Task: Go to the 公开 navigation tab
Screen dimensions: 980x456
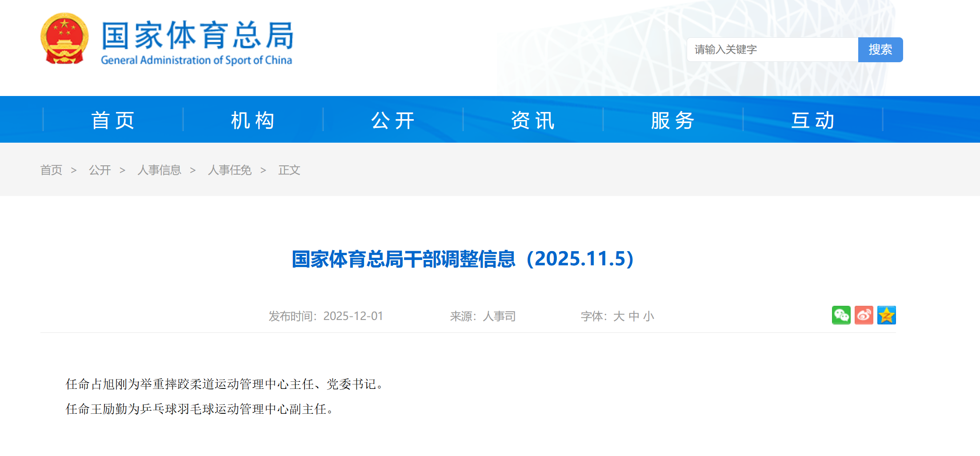Action: (x=393, y=120)
